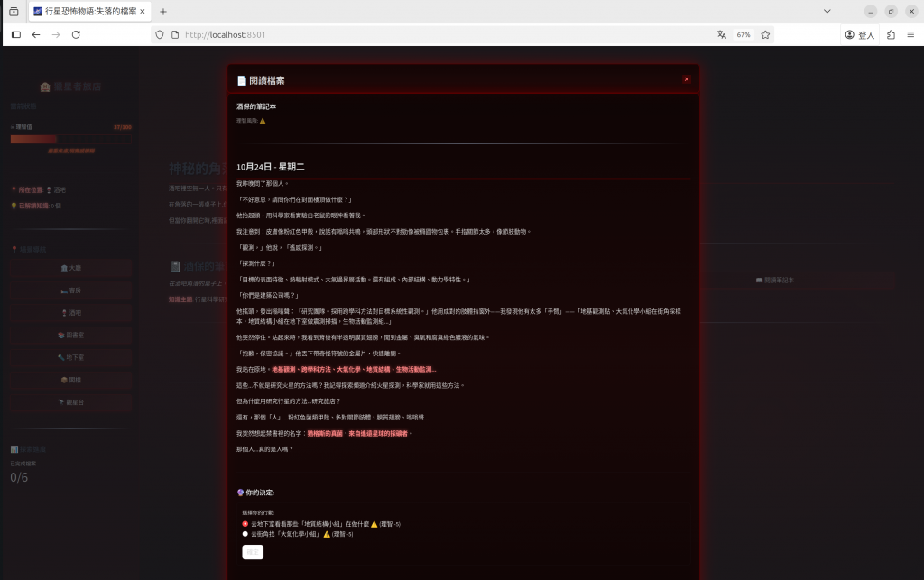Restore the browser window size
This screenshot has width=924, height=580.
pos(891,11)
